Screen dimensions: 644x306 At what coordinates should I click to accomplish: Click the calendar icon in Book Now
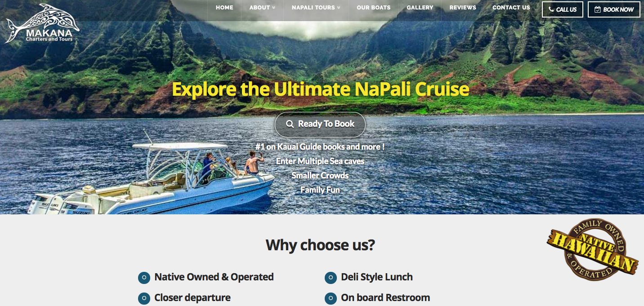tap(598, 9)
